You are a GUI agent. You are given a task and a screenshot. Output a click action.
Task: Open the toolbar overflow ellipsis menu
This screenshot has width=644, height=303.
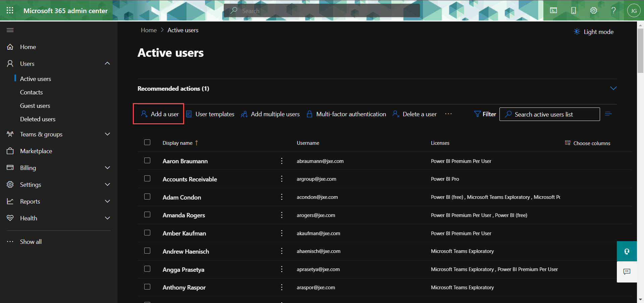[x=448, y=114]
